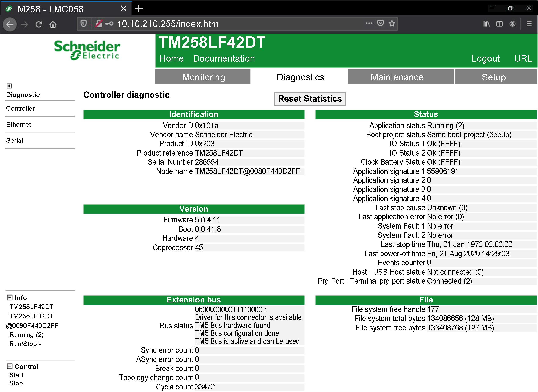Open Ethernet diagnostic in side menu

click(x=19, y=125)
